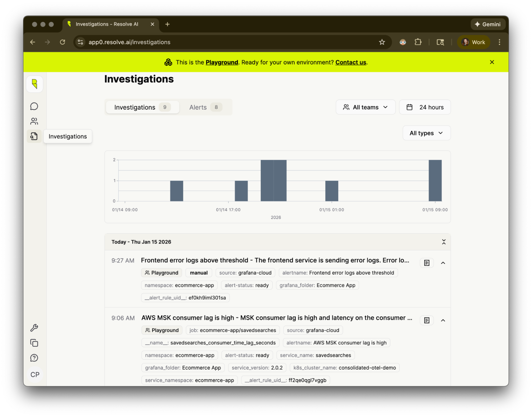
Task: Click the copy pages icon in sidebar
Action: point(34,343)
